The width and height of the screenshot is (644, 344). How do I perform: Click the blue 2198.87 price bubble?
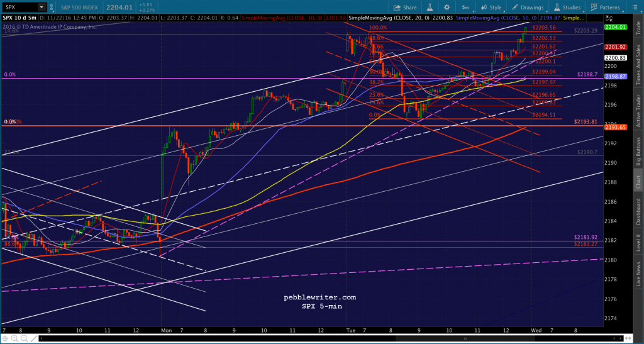point(616,77)
